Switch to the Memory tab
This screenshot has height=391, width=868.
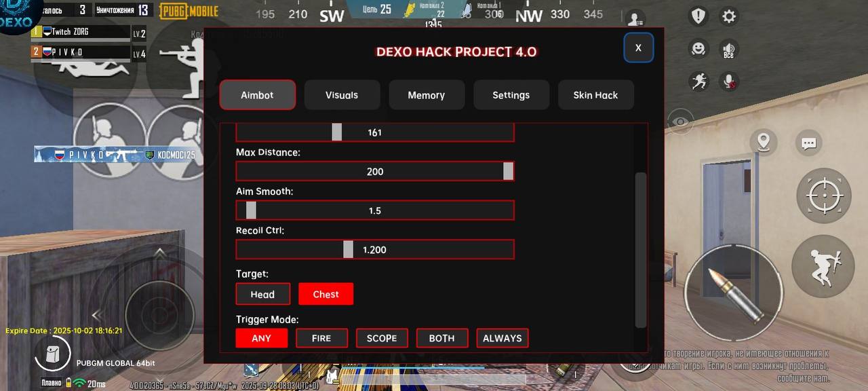point(427,94)
